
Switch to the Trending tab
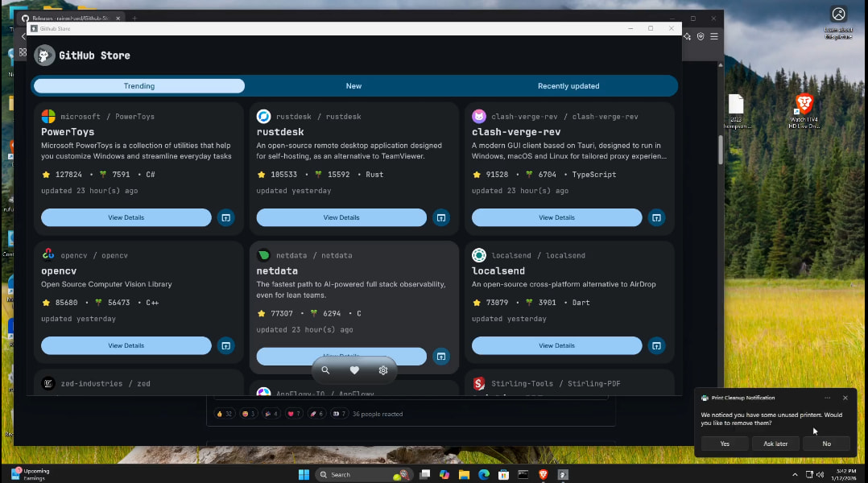[139, 86]
